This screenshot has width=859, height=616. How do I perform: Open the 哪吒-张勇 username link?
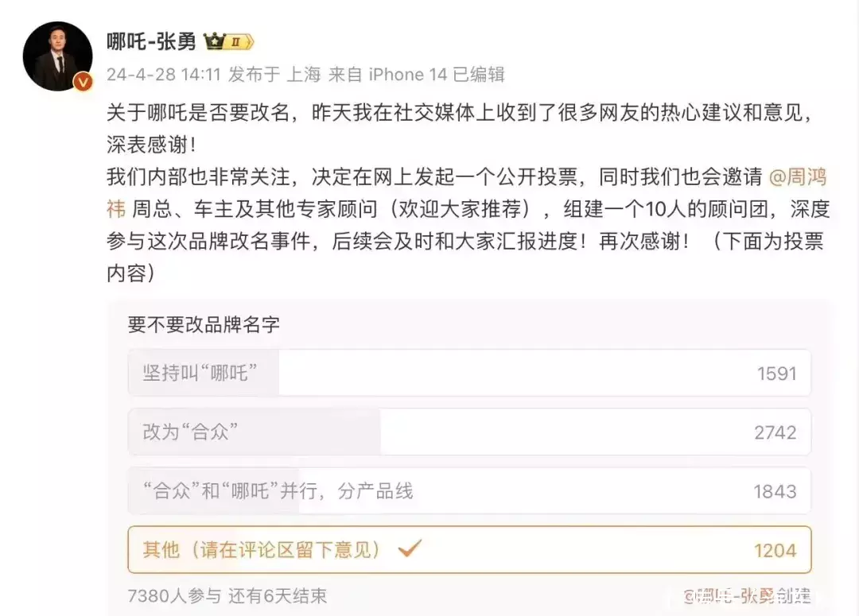(x=151, y=41)
